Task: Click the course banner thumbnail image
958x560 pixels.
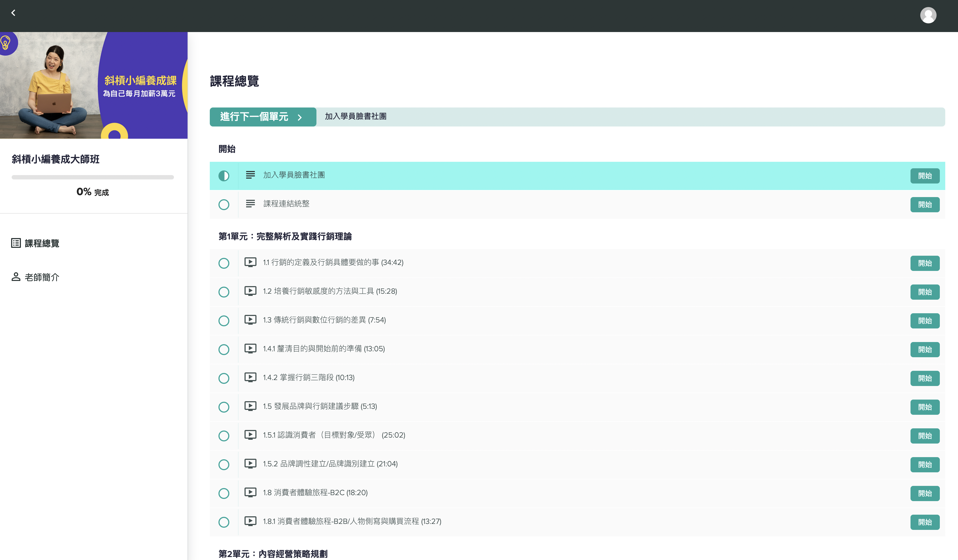Action: coord(94,85)
